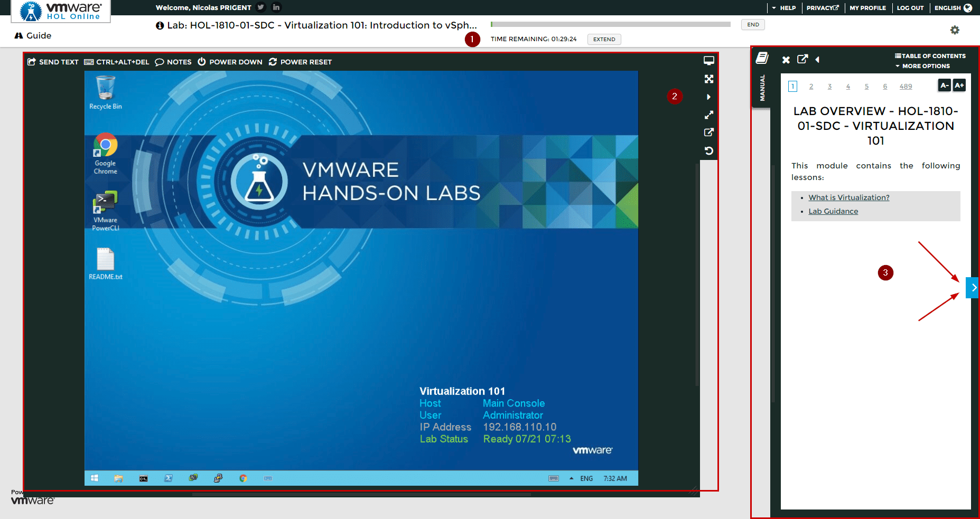The image size is (980, 519).
Task: Click the blue next-page arrow tab
Action: pyautogui.click(x=973, y=288)
